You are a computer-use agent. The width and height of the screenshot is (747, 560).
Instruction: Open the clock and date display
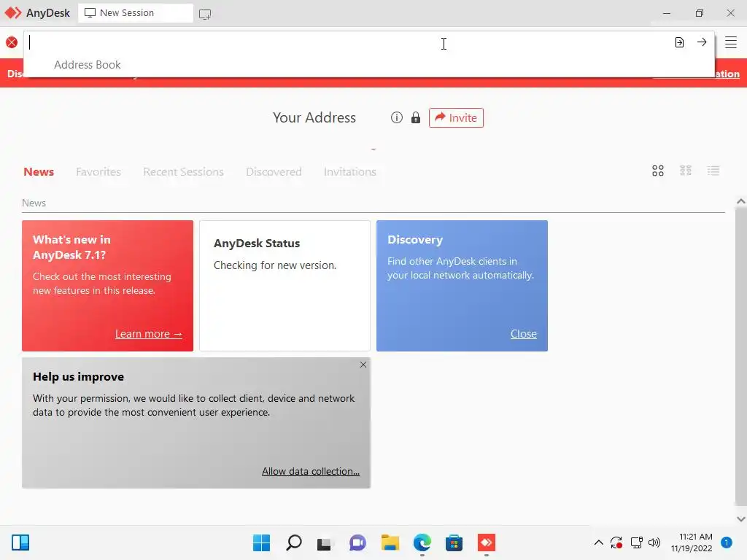click(692, 542)
